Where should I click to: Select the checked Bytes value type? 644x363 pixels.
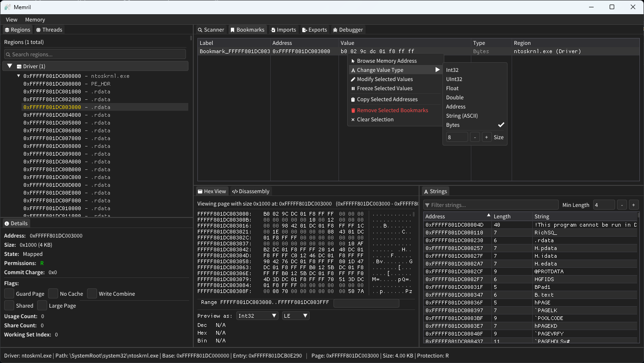pyautogui.click(x=475, y=125)
